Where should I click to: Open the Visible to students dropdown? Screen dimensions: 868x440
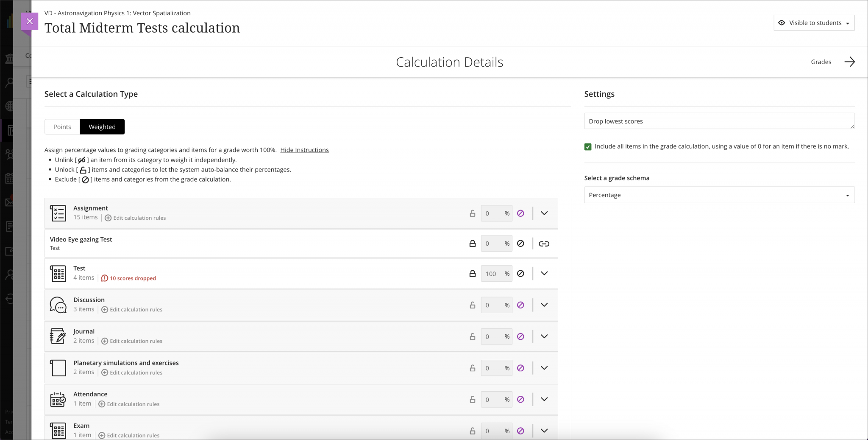(x=814, y=22)
